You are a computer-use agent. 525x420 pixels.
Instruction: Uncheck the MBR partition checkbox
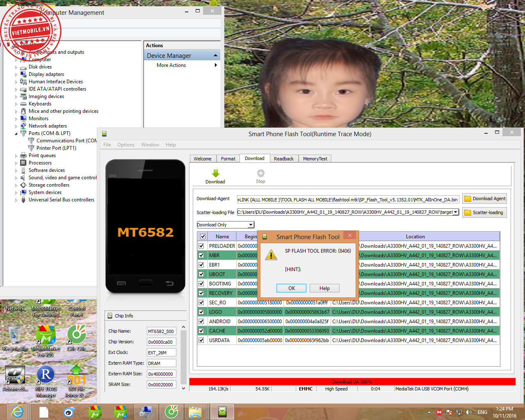(201, 256)
